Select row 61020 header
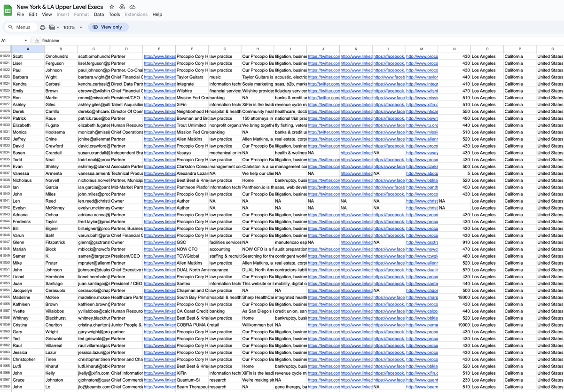Viewport: 564px width, 392px height. (6, 56)
